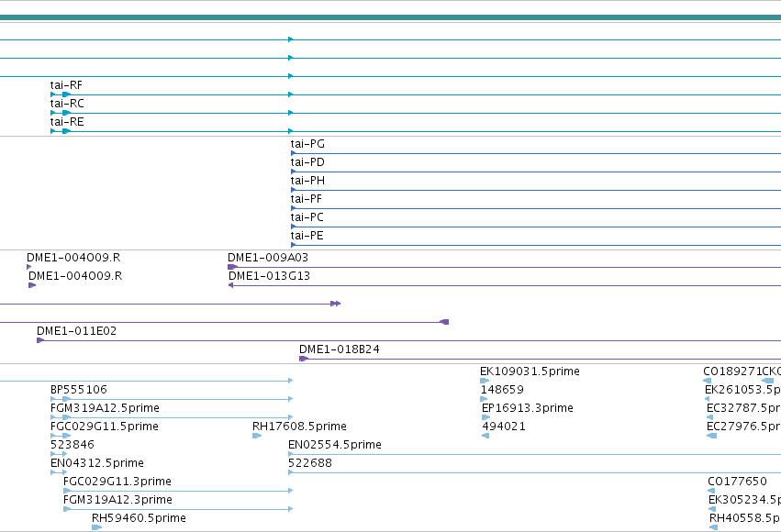781x532 pixels.
Task: Click the EN02554.5prime EST label
Action: (x=335, y=445)
